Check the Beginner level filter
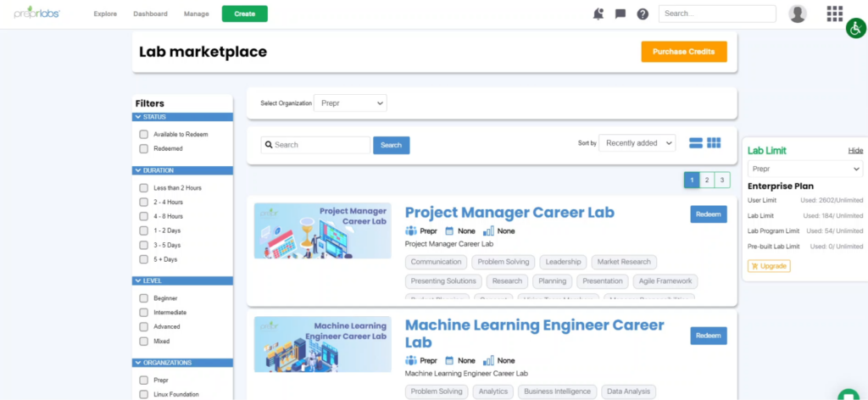This screenshot has width=868, height=400. (x=144, y=298)
